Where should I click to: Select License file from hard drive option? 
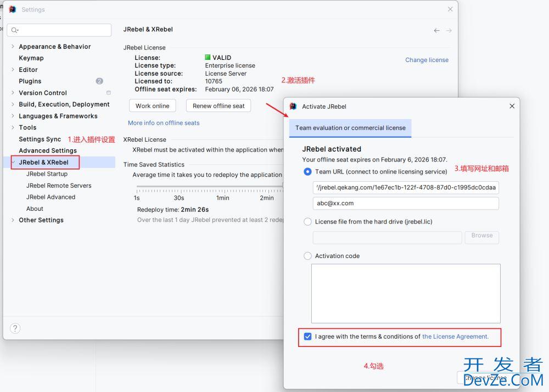click(x=307, y=222)
